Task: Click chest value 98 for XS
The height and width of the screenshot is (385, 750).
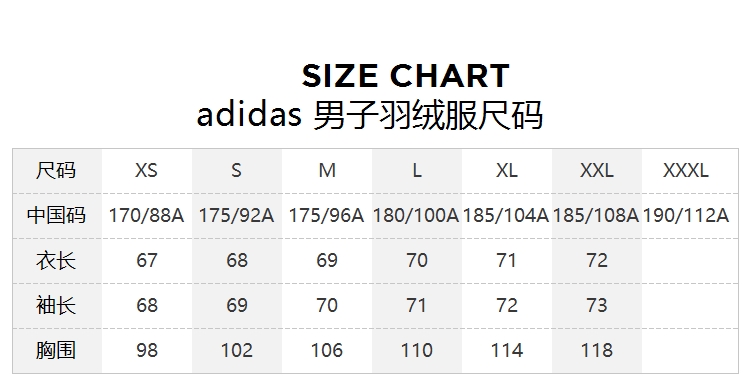Action: click(x=146, y=351)
